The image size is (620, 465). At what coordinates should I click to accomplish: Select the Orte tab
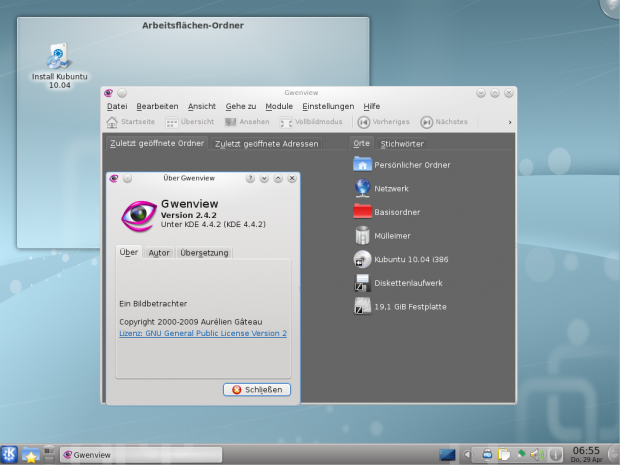coord(361,143)
